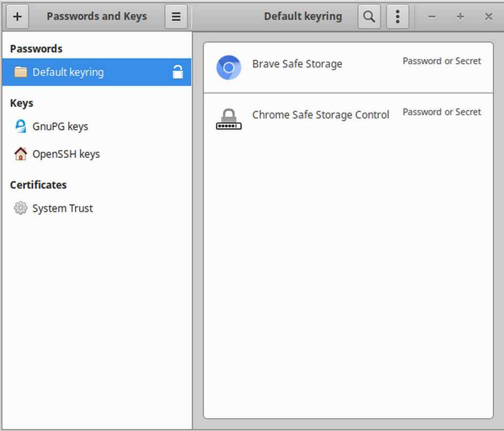This screenshot has width=504, height=431.
Task: Click the Default keyring folder icon
Action: point(20,72)
